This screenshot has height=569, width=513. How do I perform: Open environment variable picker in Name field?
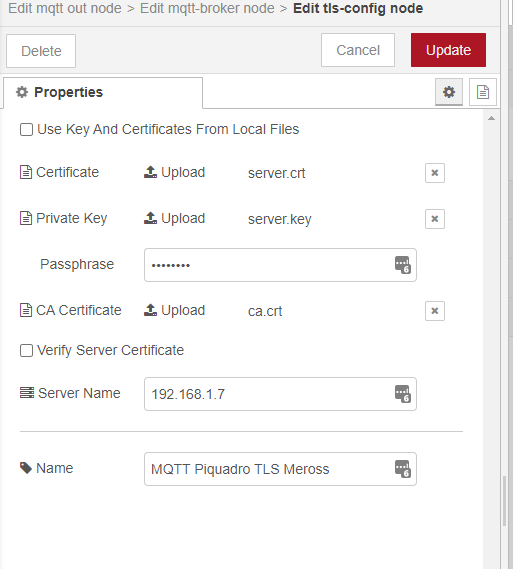coord(403,469)
